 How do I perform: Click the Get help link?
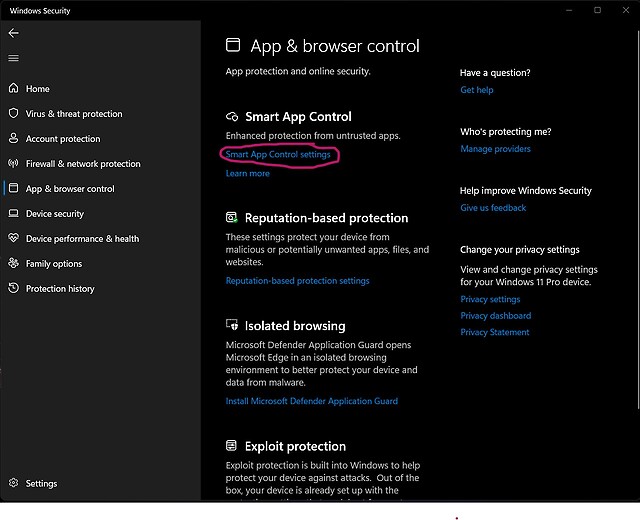[476, 90]
